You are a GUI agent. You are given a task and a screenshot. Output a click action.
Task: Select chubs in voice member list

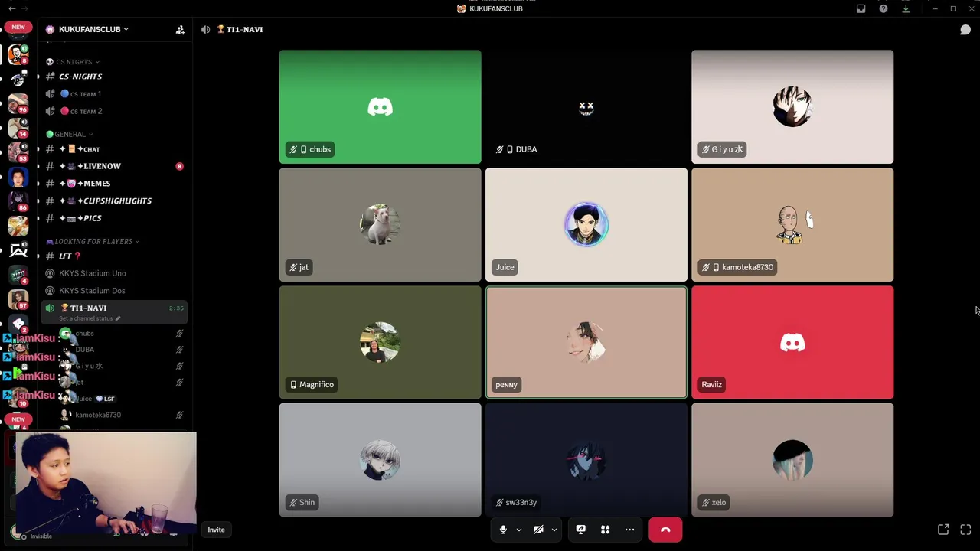(121, 334)
